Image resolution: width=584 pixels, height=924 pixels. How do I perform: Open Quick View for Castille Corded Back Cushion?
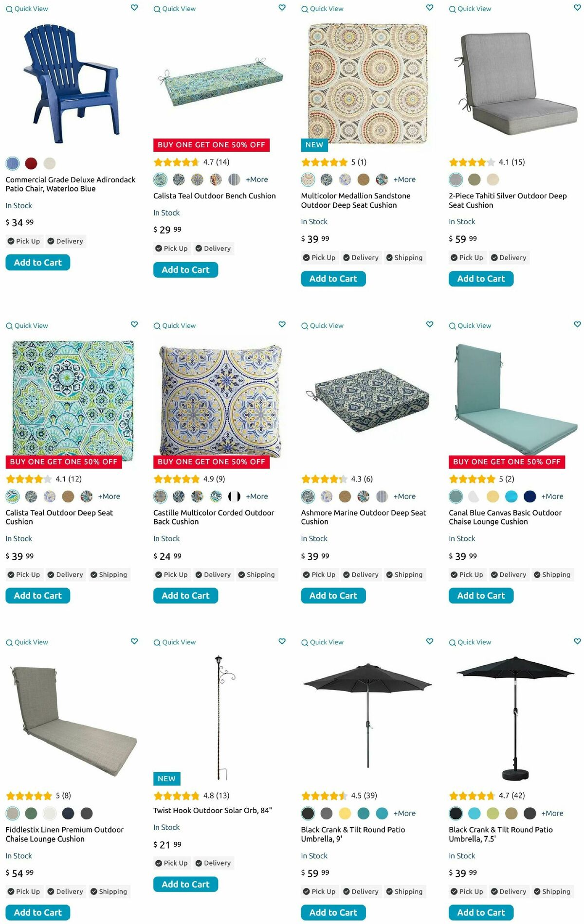point(175,326)
